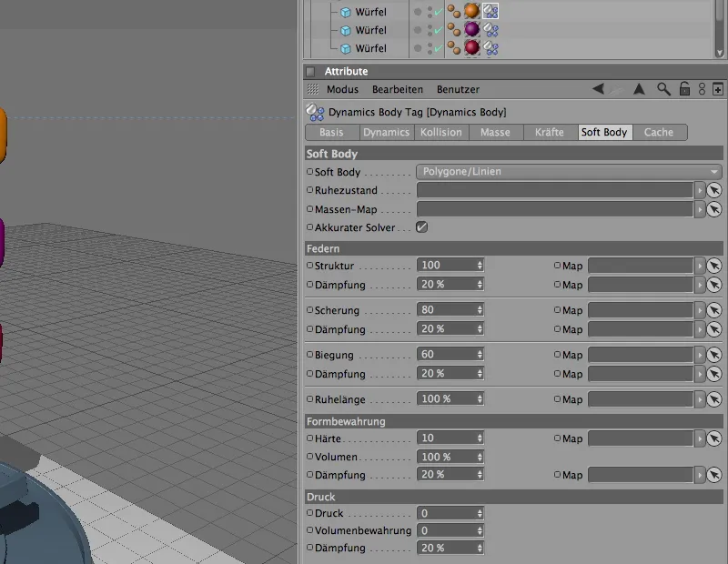
Task: Click the Druck value stepper arrows
Action: tap(480, 513)
